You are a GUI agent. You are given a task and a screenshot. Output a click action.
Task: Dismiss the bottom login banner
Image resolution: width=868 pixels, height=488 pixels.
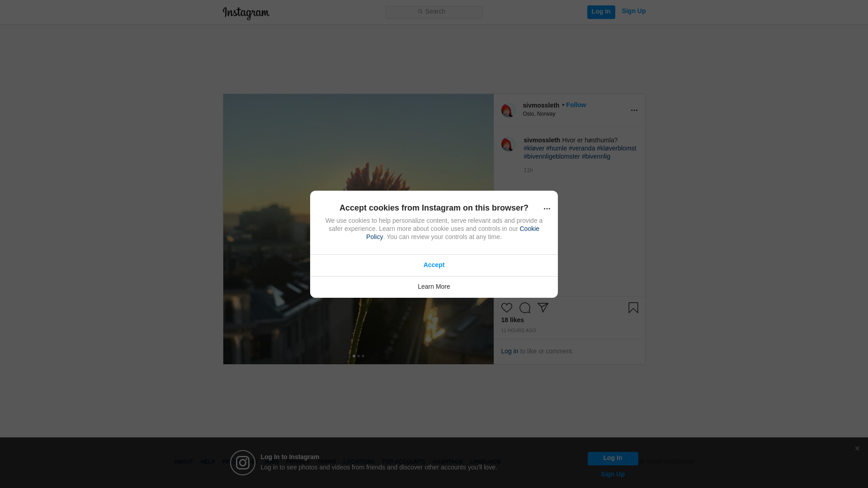[857, 449]
